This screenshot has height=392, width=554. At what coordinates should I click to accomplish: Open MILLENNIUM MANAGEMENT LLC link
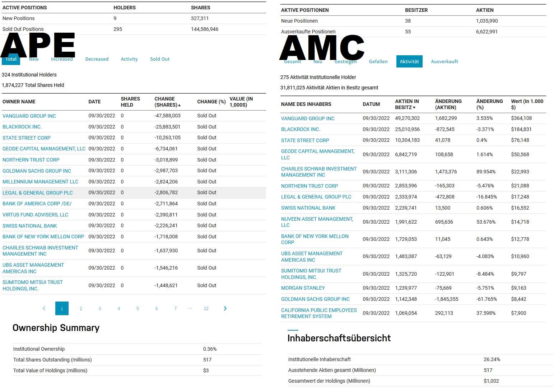[40, 182]
